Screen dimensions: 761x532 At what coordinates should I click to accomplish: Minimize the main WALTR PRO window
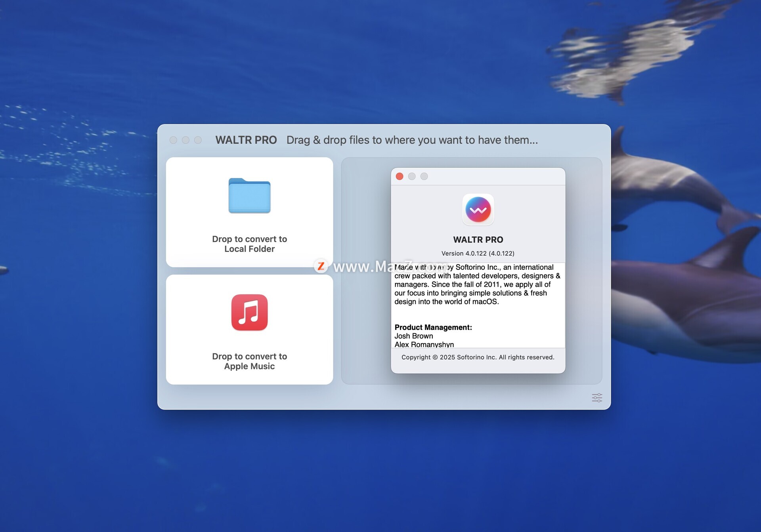(185, 140)
